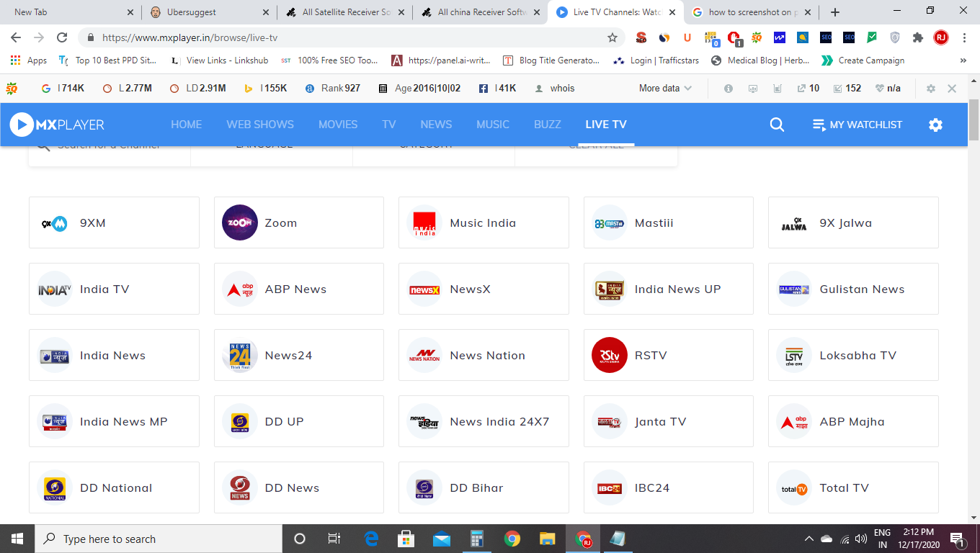
Task: Open the MX Player search icon
Action: [777, 125]
